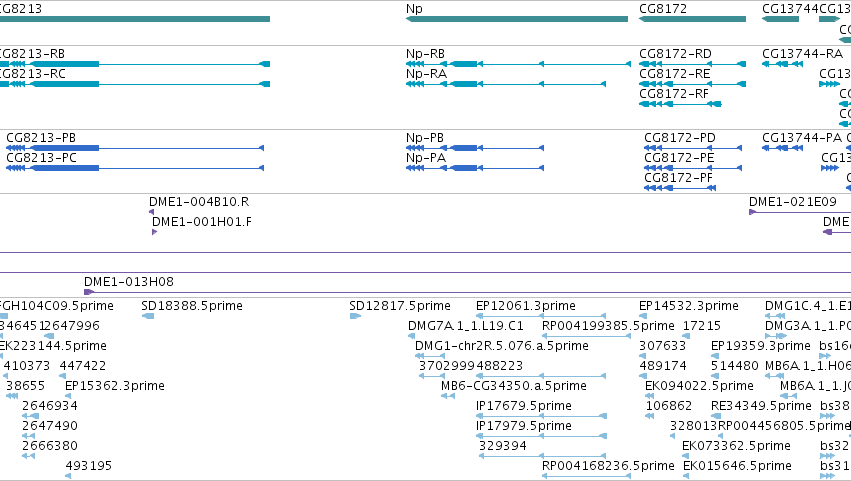This screenshot has width=851, height=481.
Task: Select feature 106862
Action: [650, 416]
